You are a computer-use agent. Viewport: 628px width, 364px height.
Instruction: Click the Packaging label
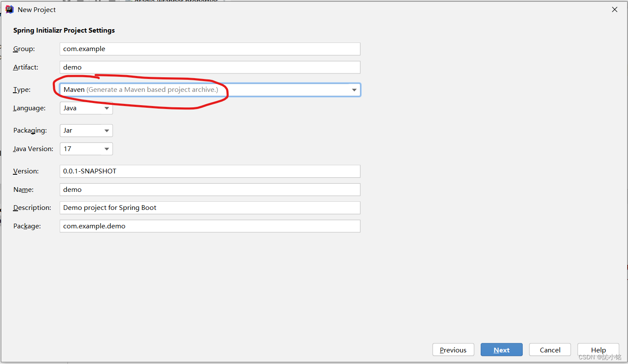pos(30,130)
